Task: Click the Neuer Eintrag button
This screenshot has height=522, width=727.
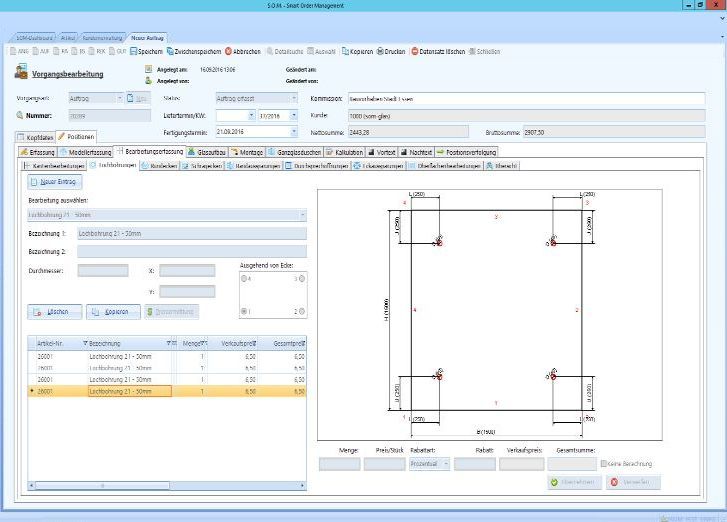Action: [56, 183]
